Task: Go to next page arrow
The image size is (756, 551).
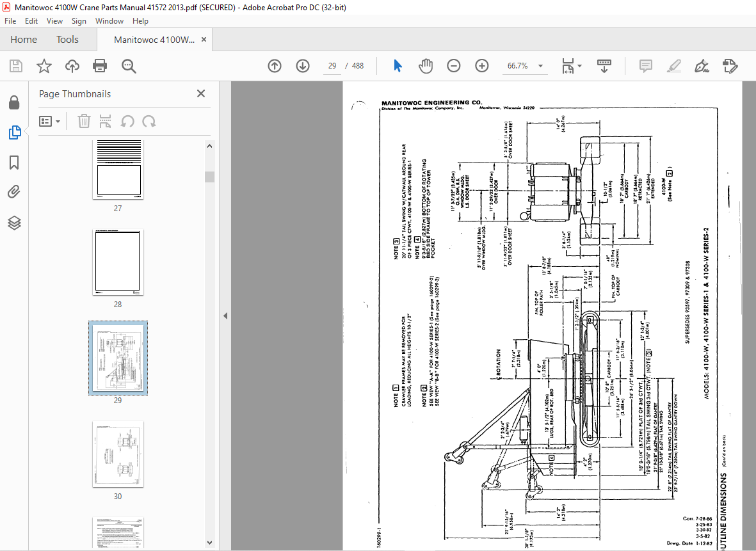Action: pos(303,66)
